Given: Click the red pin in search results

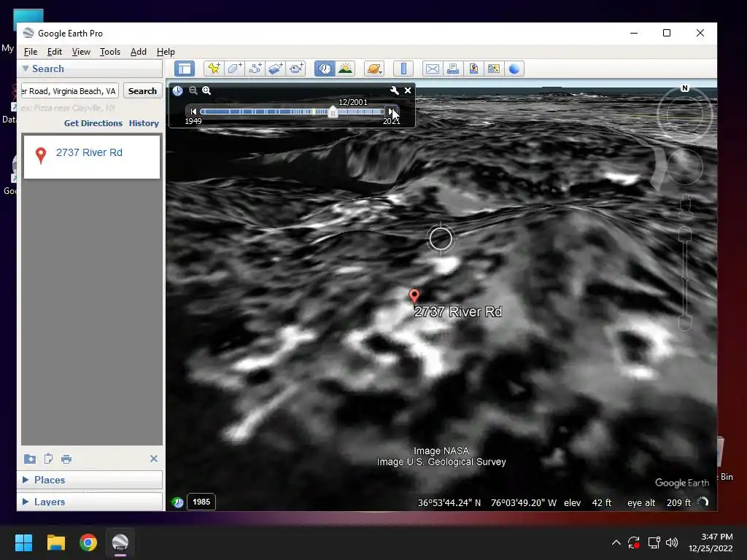Looking at the screenshot, I should (41, 155).
